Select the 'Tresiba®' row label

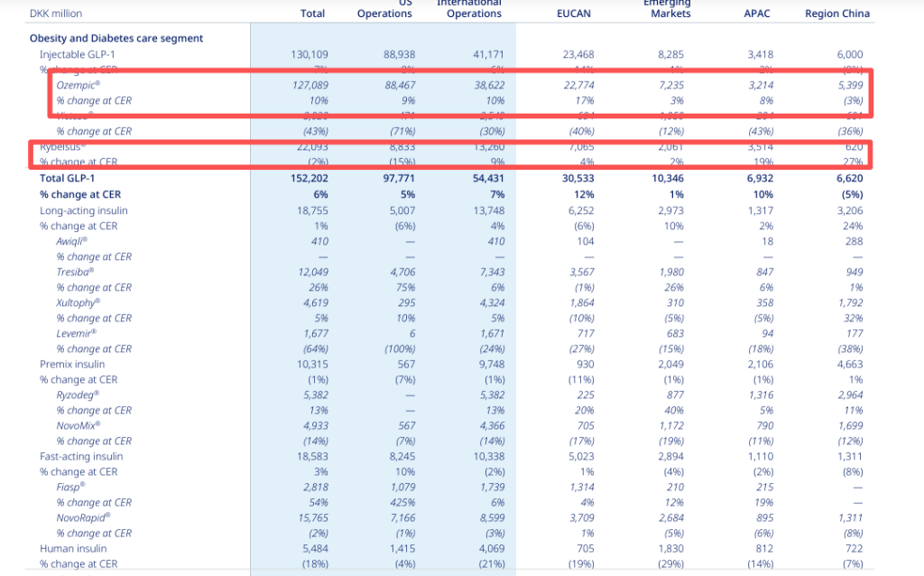pyautogui.click(x=75, y=272)
